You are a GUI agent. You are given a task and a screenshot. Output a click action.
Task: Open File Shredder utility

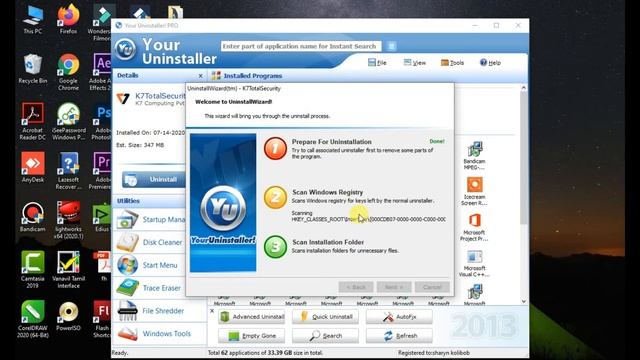tap(151, 311)
